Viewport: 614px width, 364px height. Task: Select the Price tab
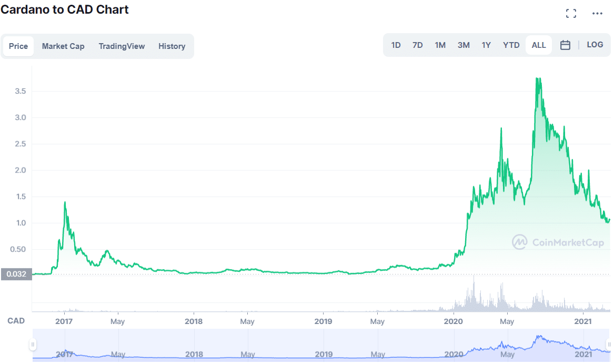click(x=18, y=46)
